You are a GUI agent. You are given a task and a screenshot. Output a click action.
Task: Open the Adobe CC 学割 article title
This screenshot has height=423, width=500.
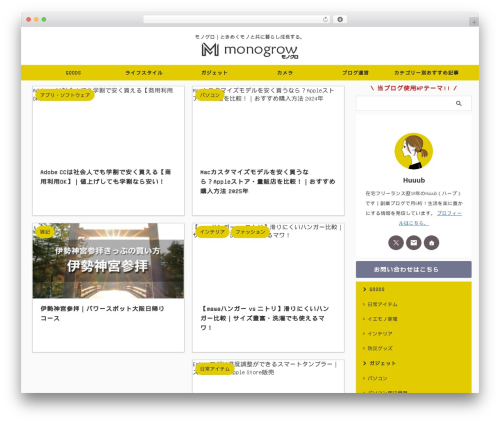[x=105, y=177]
